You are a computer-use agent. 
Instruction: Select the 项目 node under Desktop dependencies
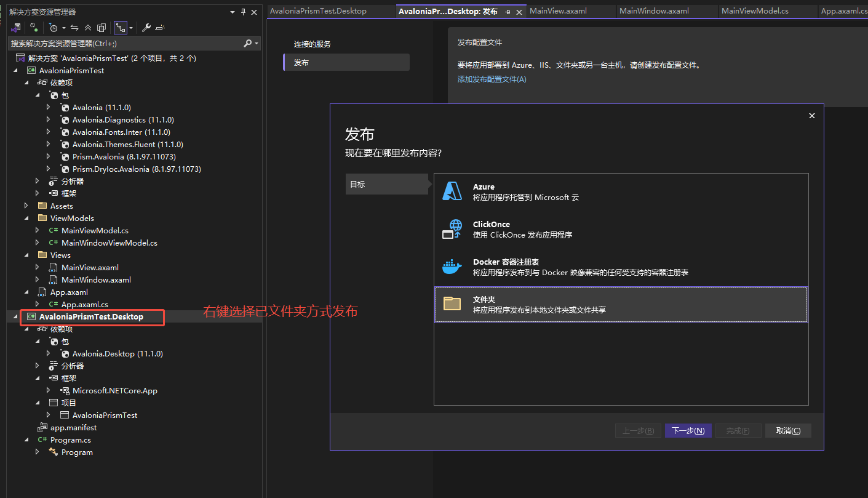(69, 403)
